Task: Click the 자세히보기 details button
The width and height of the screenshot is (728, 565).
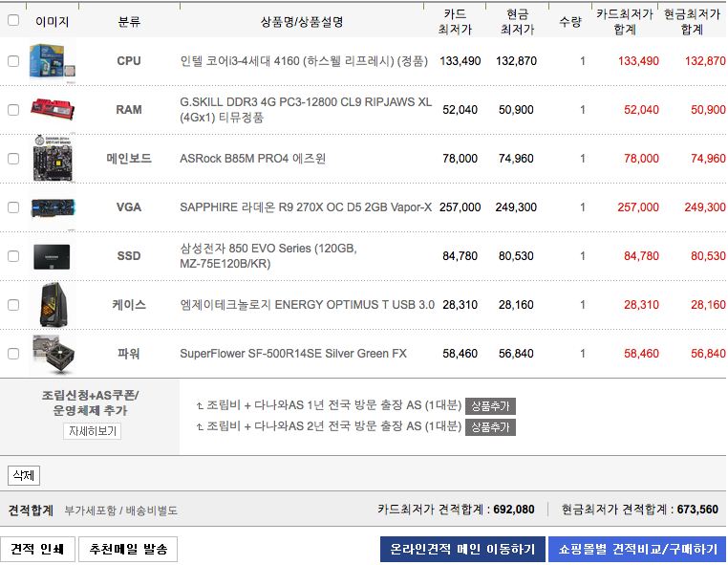Action: pyautogui.click(x=93, y=431)
